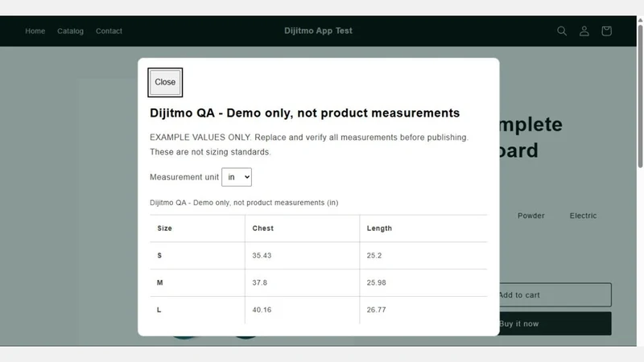
Task: Click length value 25.98
Action: [x=376, y=282]
